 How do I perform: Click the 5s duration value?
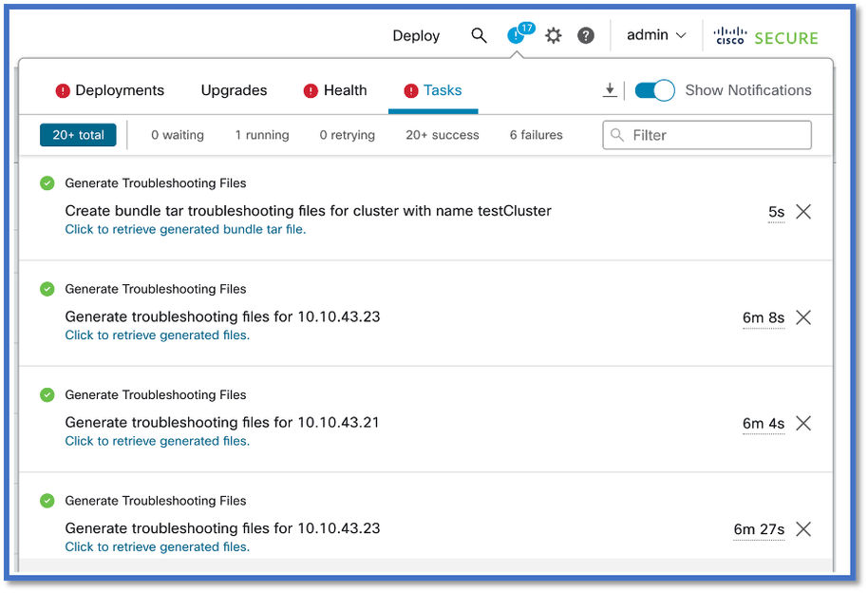[776, 212]
